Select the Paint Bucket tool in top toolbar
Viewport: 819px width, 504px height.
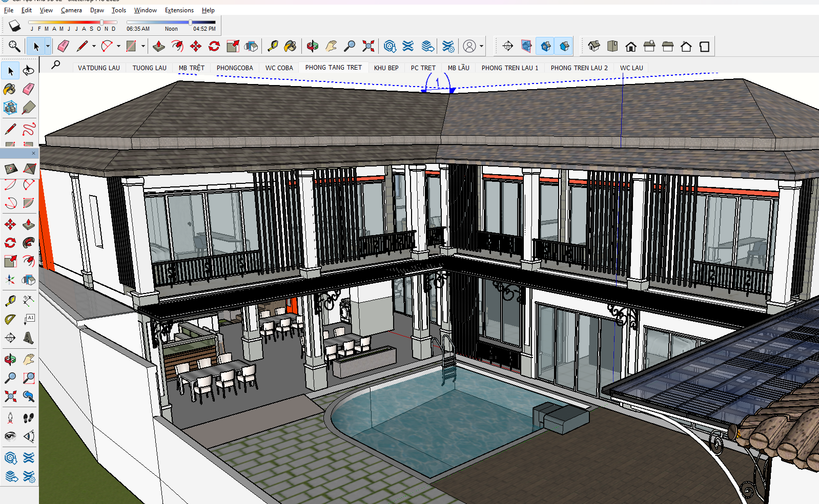pos(290,46)
